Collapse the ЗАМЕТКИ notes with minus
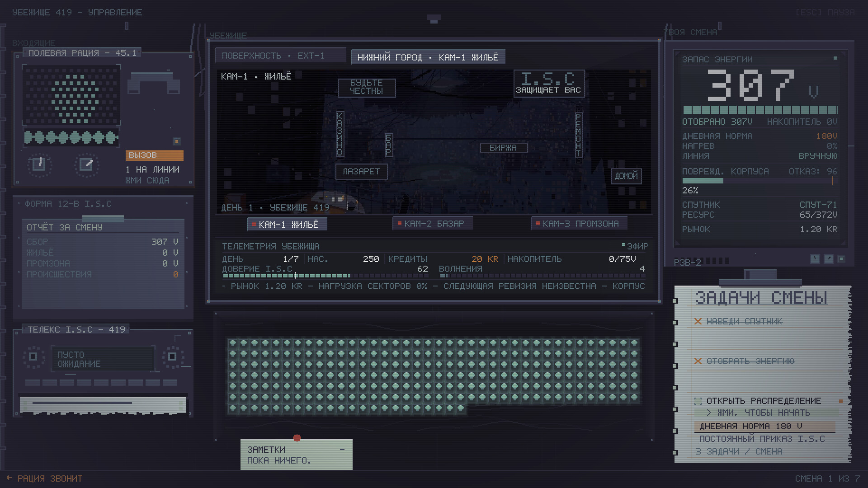Image resolution: width=868 pixels, height=488 pixels. click(x=342, y=450)
